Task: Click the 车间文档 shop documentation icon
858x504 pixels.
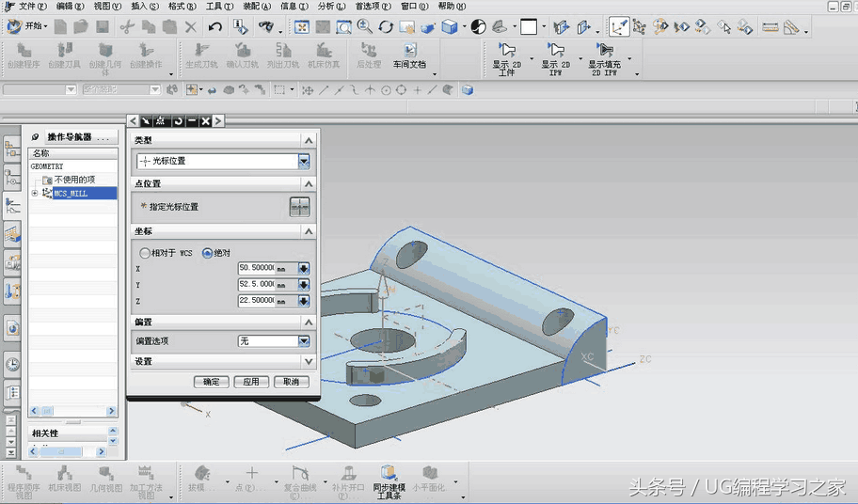Action: 409,55
